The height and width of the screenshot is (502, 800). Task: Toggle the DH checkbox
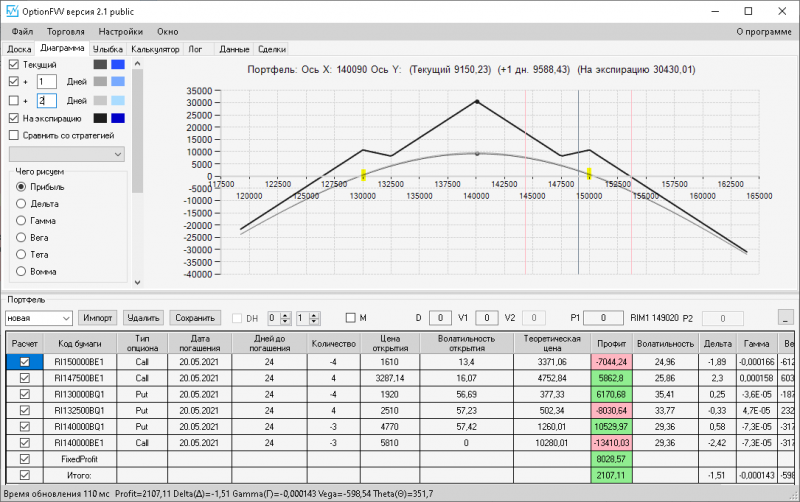coord(237,318)
